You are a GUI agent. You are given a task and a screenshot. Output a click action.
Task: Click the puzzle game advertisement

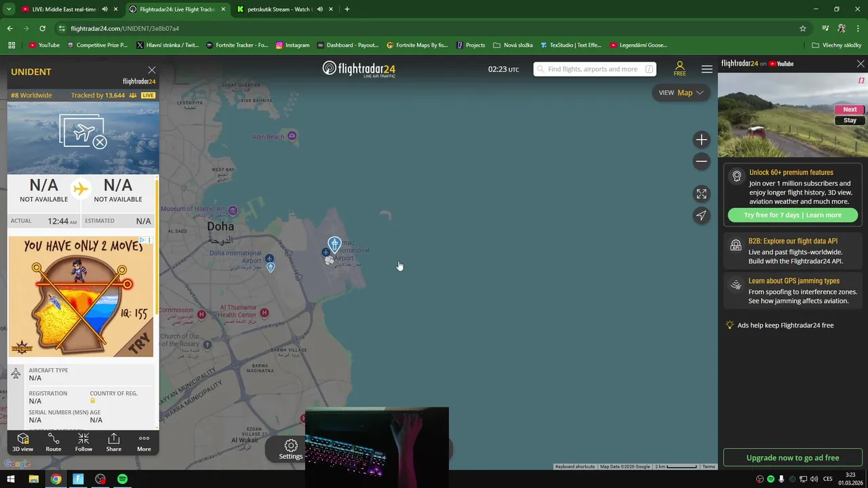click(x=81, y=296)
